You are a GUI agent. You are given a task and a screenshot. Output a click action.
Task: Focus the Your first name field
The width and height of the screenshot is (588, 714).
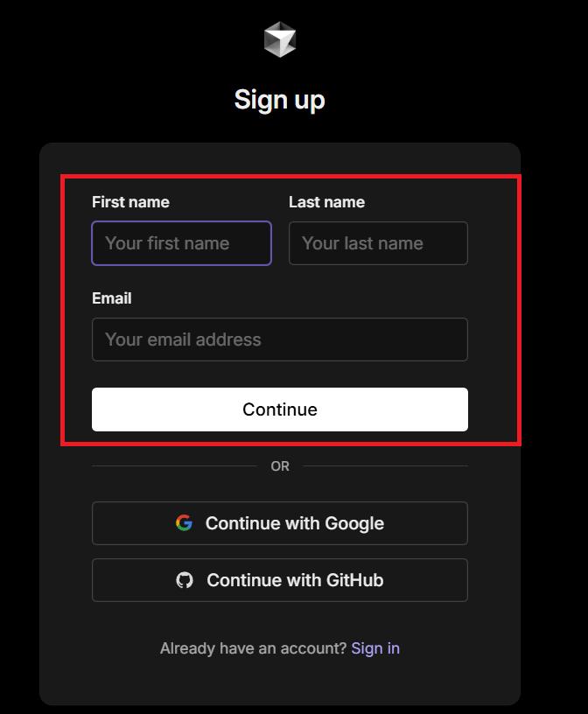click(x=182, y=243)
